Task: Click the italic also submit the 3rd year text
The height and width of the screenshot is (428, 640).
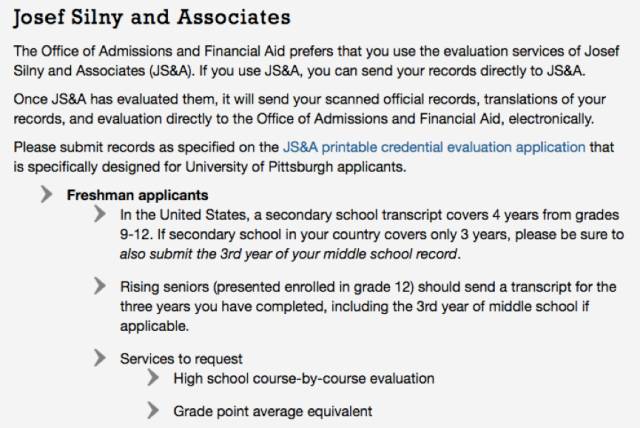Action: [x=288, y=254]
